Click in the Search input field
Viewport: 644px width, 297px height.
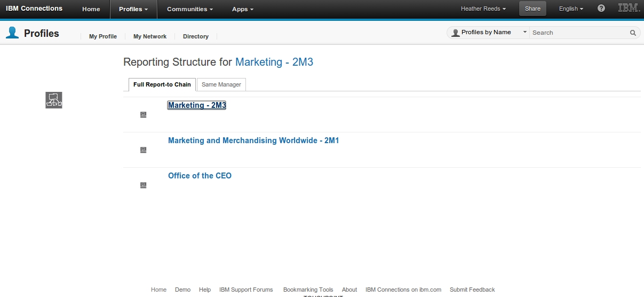pyautogui.click(x=579, y=33)
